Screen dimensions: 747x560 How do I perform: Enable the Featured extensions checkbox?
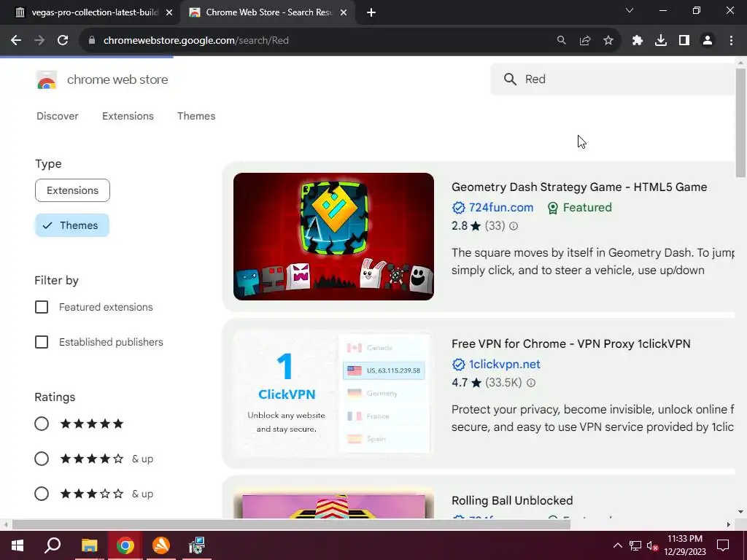(x=42, y=307)
